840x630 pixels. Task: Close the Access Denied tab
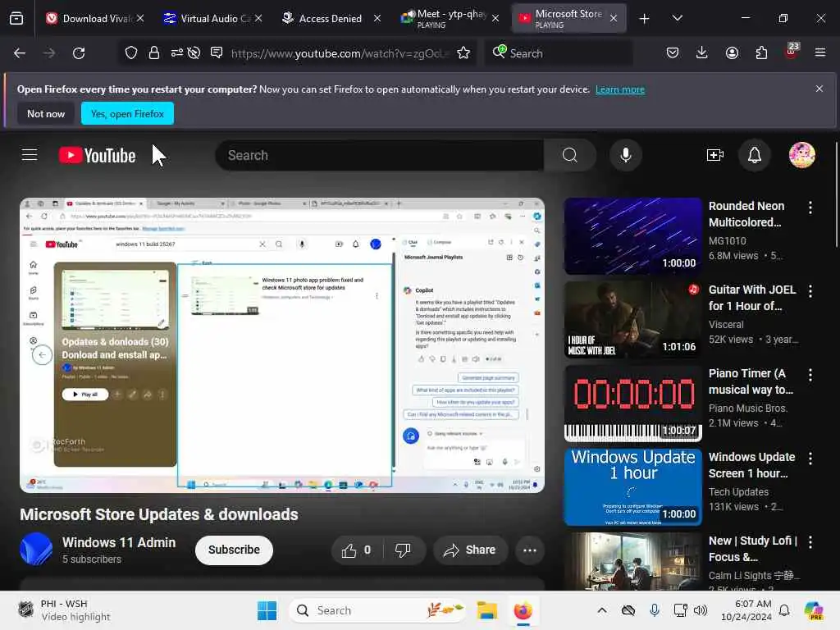tap(377, 18)
